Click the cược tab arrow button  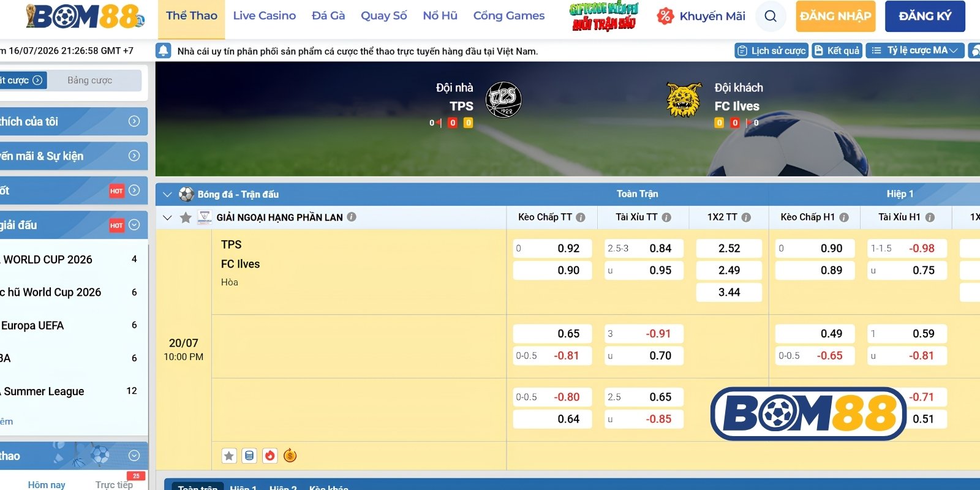pyautogui.click(x=37, y=80)
